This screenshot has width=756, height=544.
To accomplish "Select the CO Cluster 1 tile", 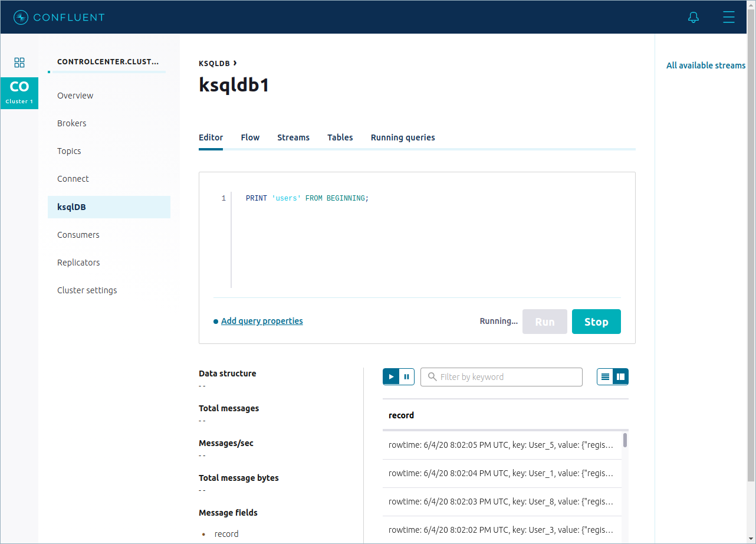I will [19, 93].
